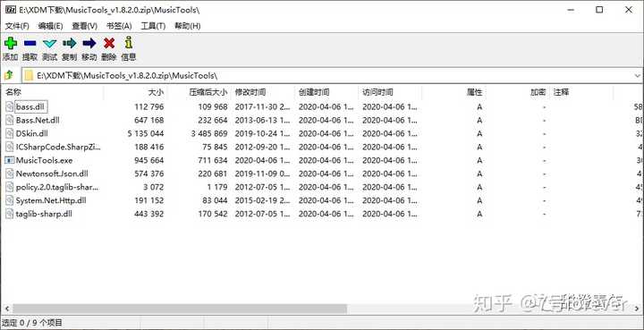
Task: Select the MusicTools.exe file name
Action: coord(45,160)
